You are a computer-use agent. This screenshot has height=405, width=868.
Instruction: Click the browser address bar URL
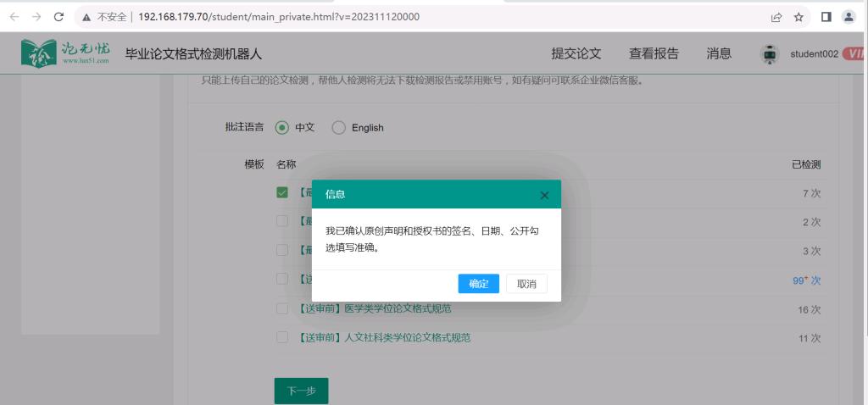click(x=280, y=17)
